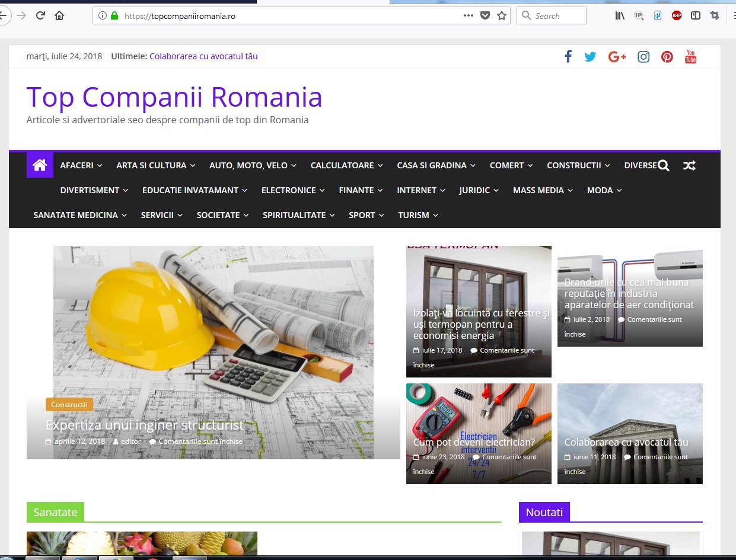Screen dimensions: 736x560
Task: Expand the CALCULATOARE submenu chevron
Action: (x=380, y=166)
